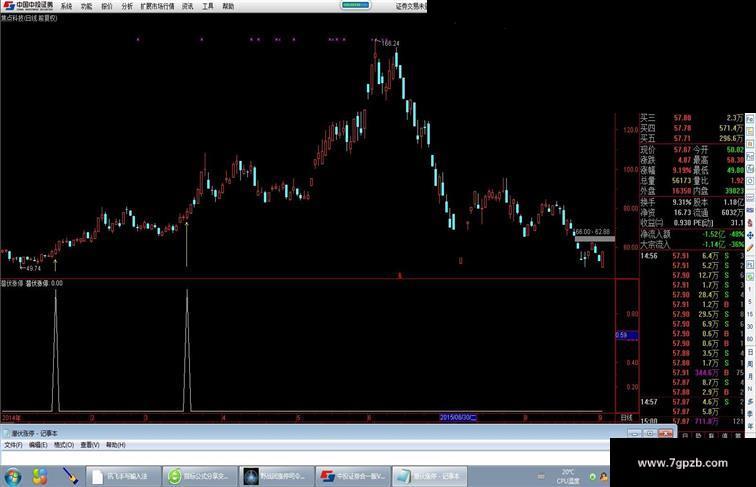The image size is (756, 487).
Task: Select 多 multi-period option in sidebar
Action: [x=750, y=402]
